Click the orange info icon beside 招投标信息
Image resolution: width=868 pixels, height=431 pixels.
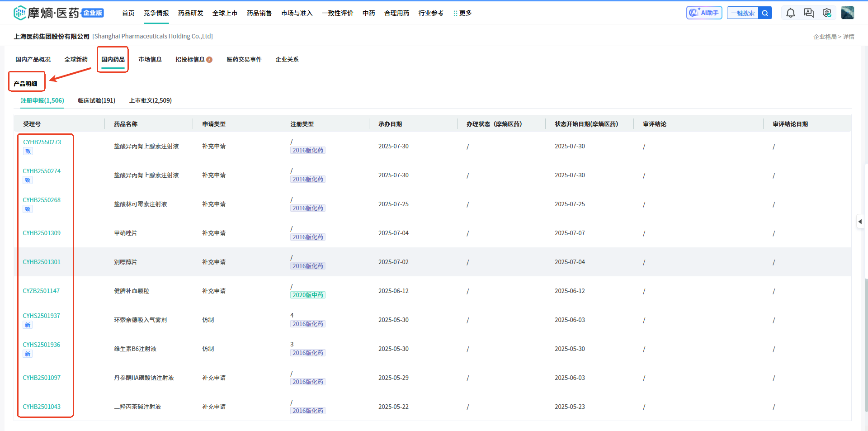click(x=209, y=60)
